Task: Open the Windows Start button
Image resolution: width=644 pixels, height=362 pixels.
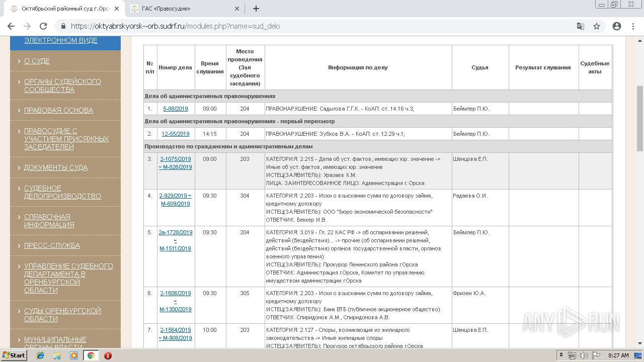Action: coord(14,355)
